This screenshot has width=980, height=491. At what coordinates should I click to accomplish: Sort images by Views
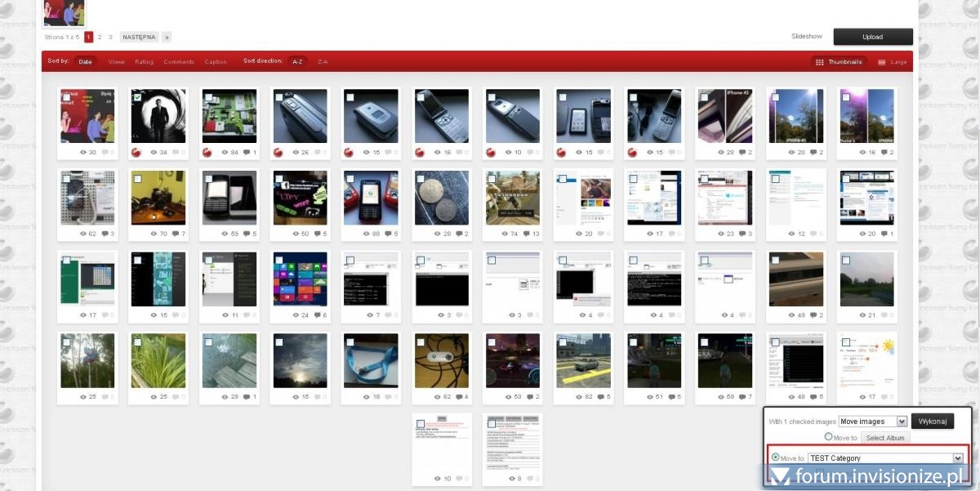click(x=117, y=61)
